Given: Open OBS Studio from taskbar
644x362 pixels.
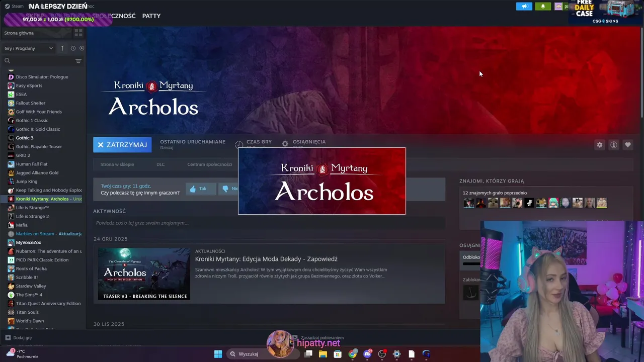Looking at the screenshot, I should click(x=382, y=354).
